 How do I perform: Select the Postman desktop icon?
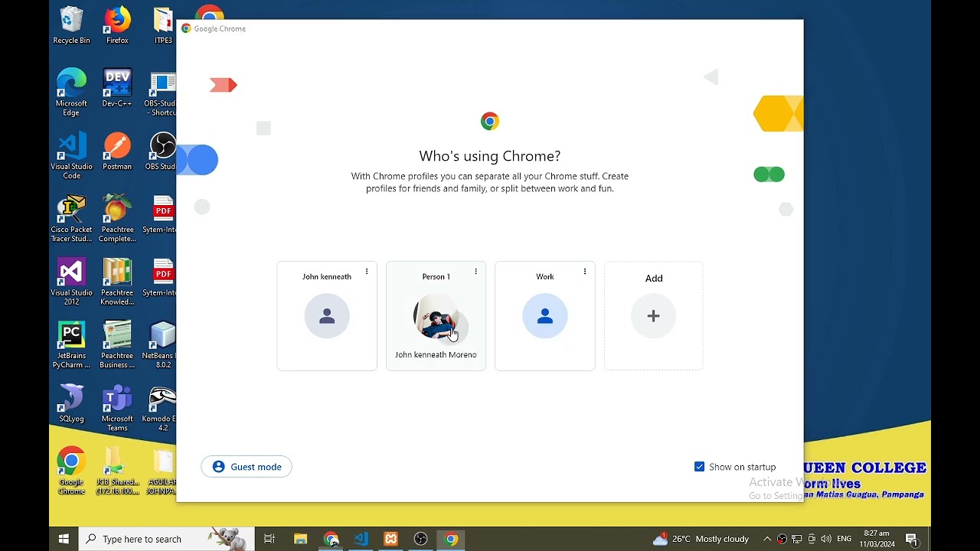[x=117, y=151]
